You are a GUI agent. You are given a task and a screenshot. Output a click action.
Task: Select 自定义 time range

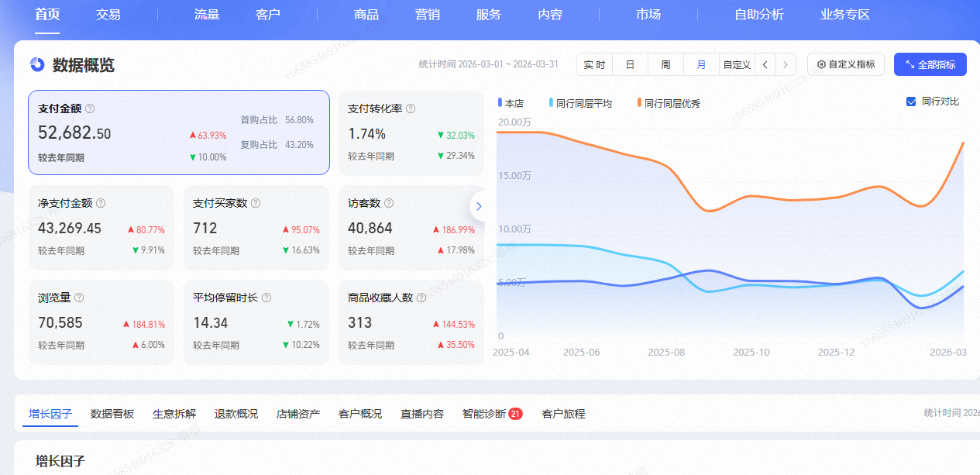[x=738, y=65]
